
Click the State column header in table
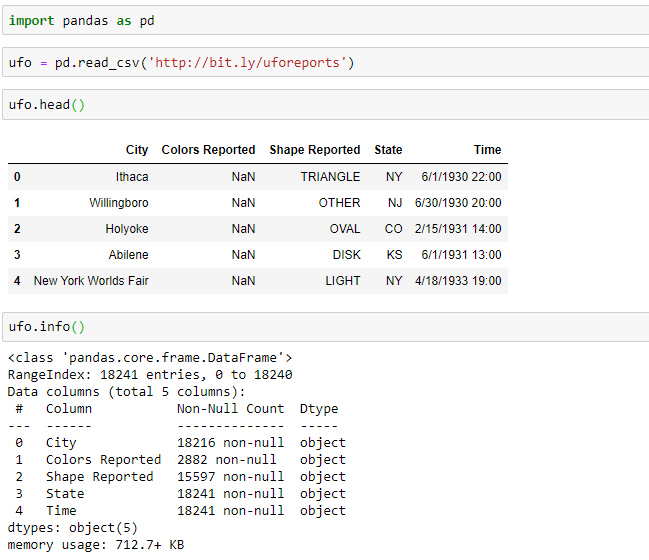tap(388, 150)
